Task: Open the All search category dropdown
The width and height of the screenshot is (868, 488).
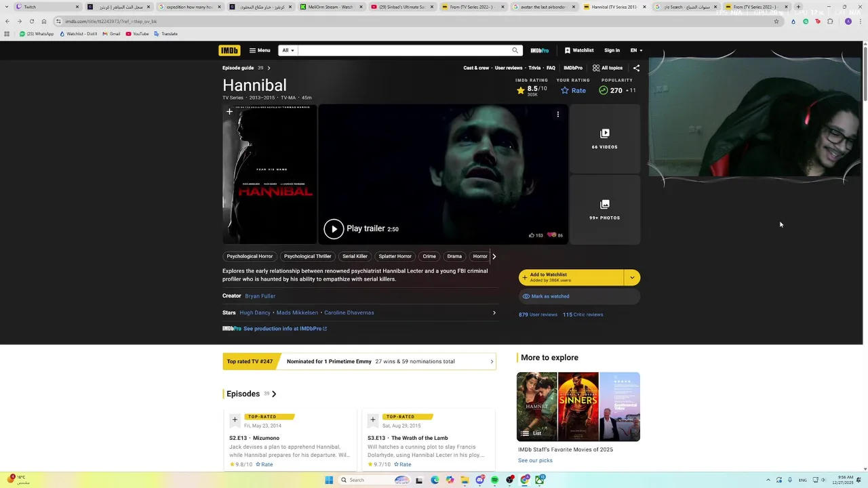Action: [288, 50]
